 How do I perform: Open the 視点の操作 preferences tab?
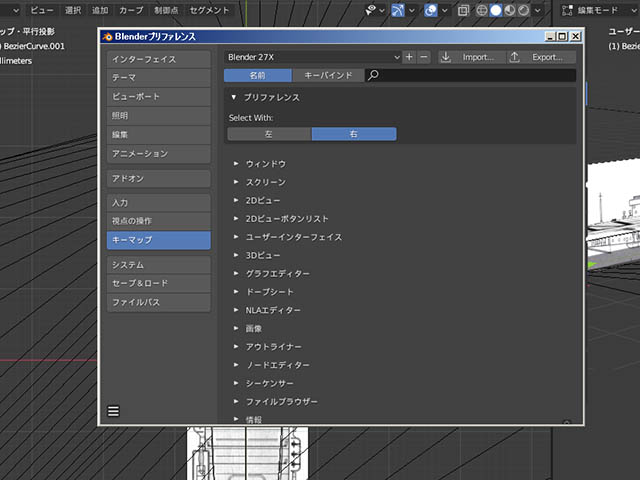click(159, 221)
